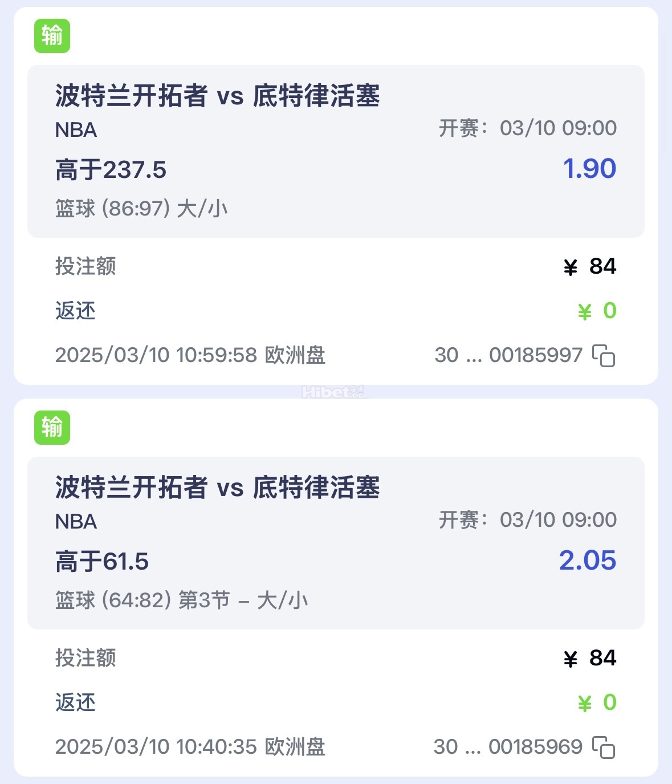Tap the green 输 badge on second bet
Screen dimensions: 672x784
(52, 428)
